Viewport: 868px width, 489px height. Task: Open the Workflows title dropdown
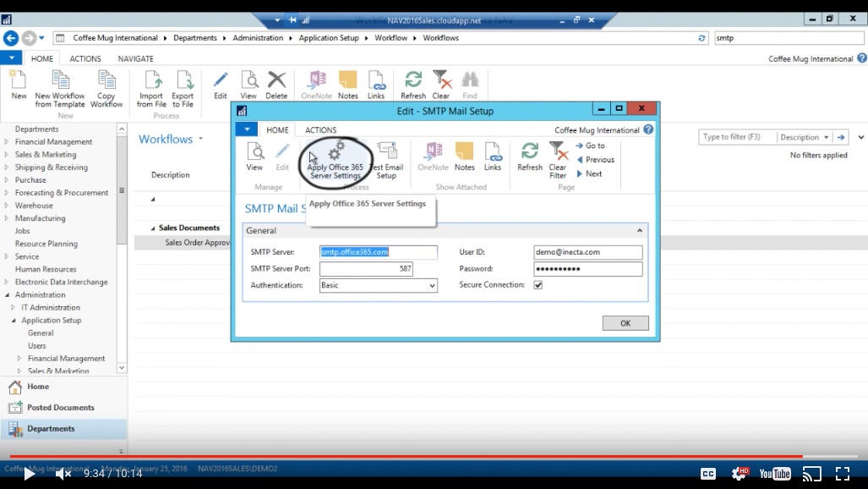coord(201,139)
